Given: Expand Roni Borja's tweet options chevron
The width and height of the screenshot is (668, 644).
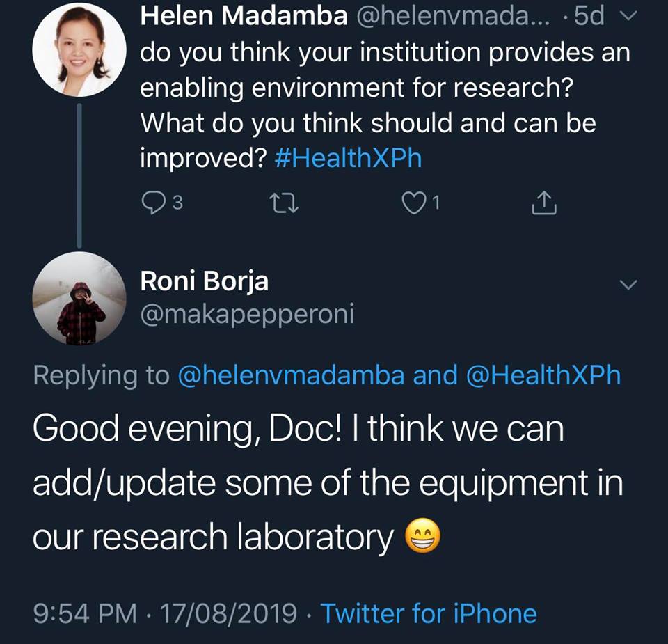Looking at the screenshot, I should [628, 284].
